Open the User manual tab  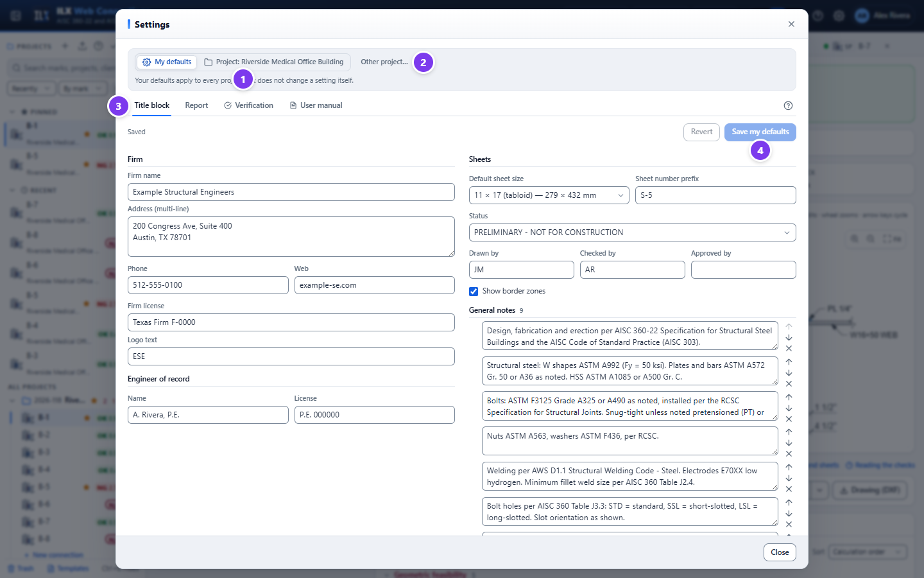pyautogui.click(x=316, y=105)
